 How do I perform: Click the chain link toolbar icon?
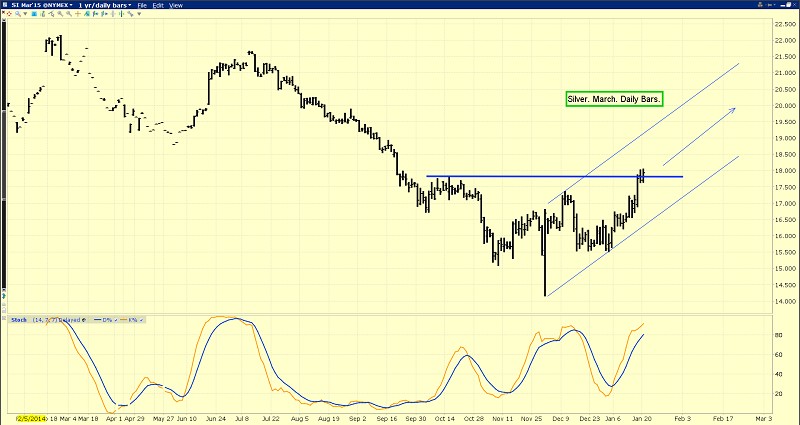coord(130,14)
